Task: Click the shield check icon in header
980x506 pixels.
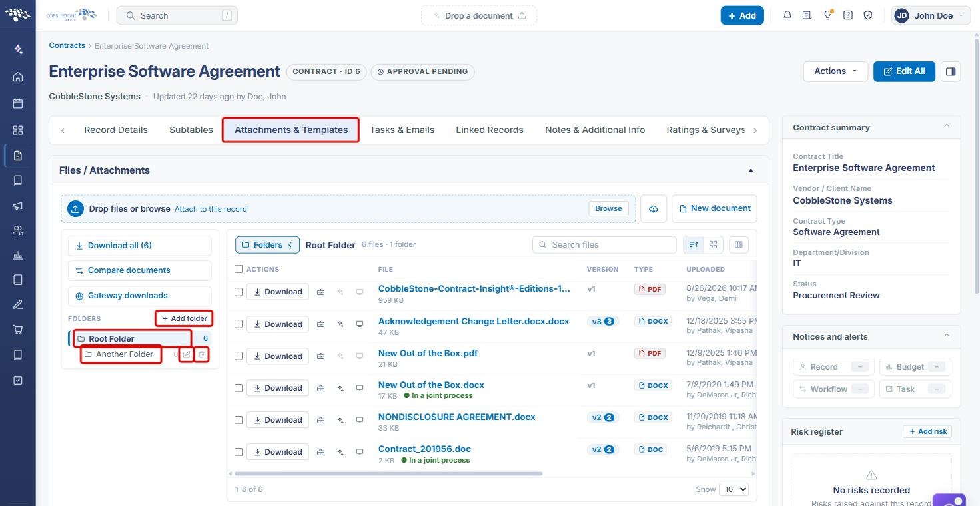Action: tap(868, 15)
